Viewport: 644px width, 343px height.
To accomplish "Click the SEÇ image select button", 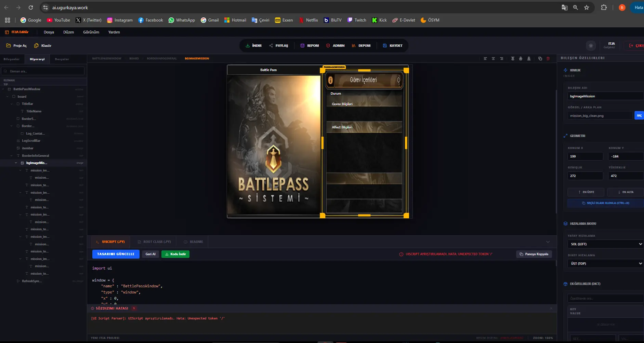I will pos(639,115).
